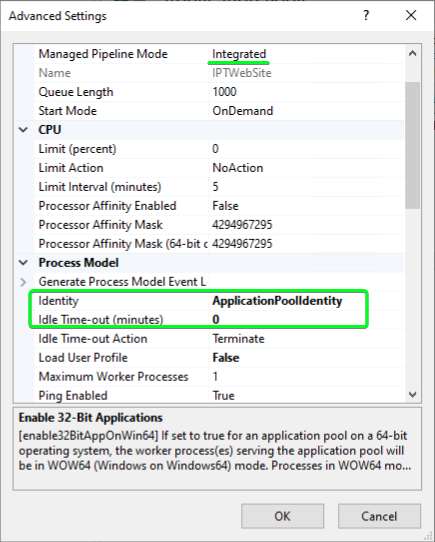Viewport: 435px width, 542px height.
Task: Select the Name property row
Action: [x=219, y=73]
